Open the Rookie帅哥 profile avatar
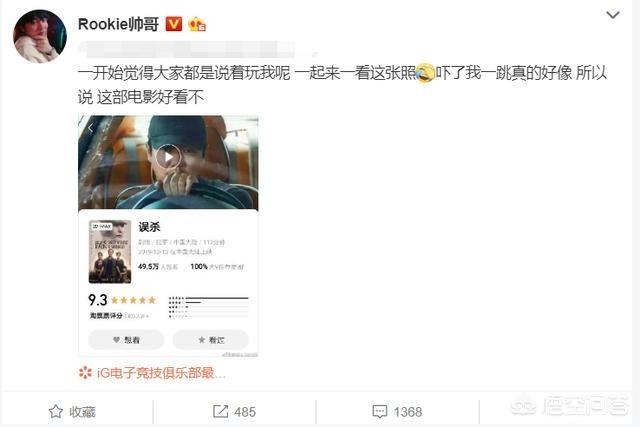The image size is (640, 427). tap(40, 36)
